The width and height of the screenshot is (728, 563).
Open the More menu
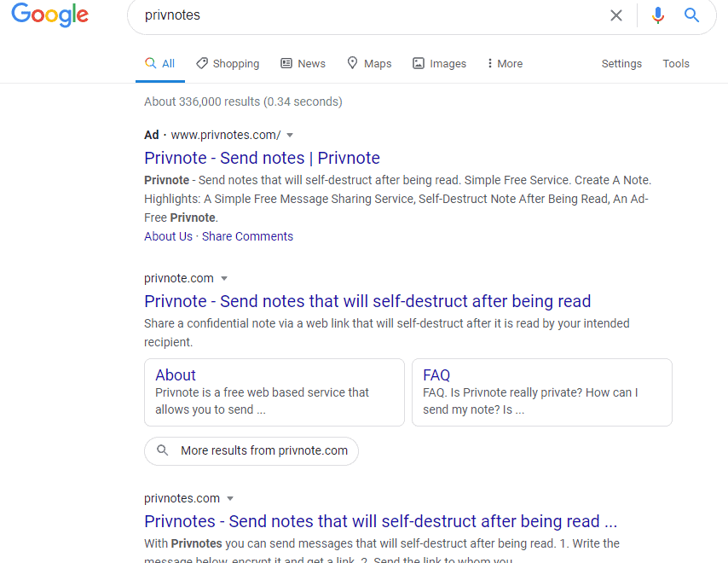505,64
